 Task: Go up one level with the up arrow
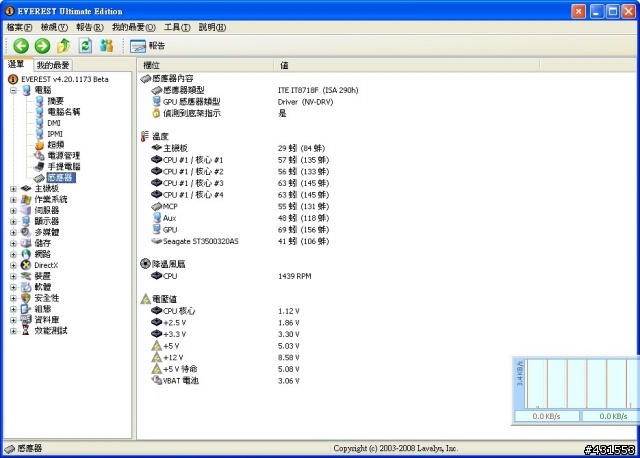63,46
